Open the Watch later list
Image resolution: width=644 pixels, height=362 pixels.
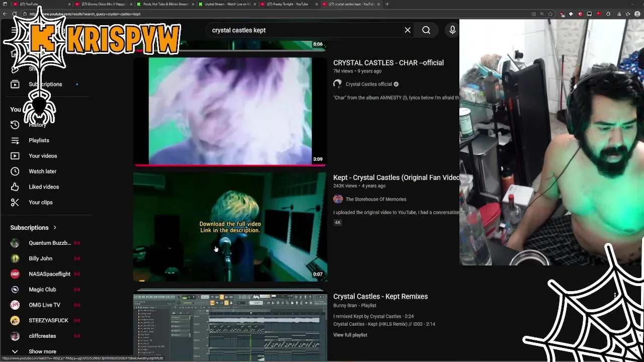[x=42, y=171]
